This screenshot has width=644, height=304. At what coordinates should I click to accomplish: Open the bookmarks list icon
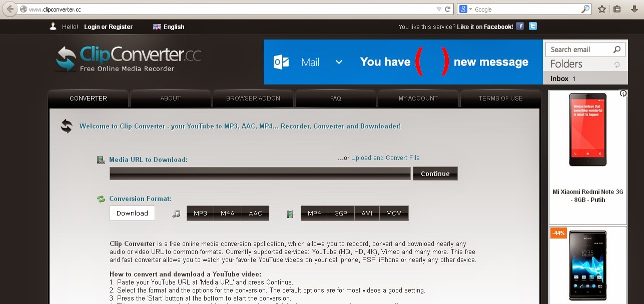coord(617,9)
